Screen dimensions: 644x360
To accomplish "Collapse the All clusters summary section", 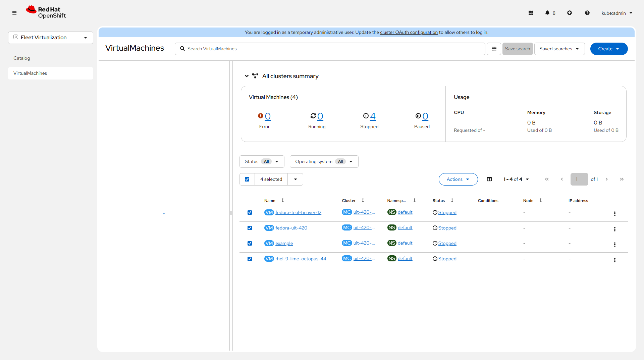I will [x=247, y=76].
